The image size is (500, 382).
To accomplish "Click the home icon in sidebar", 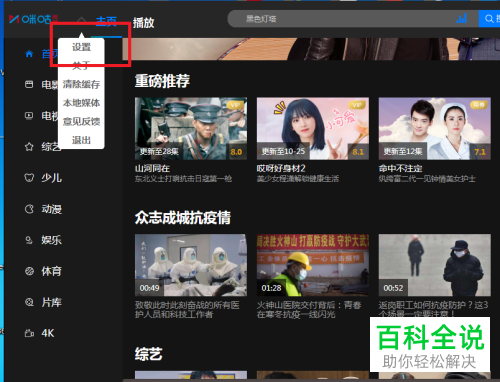I will point(29,54).
